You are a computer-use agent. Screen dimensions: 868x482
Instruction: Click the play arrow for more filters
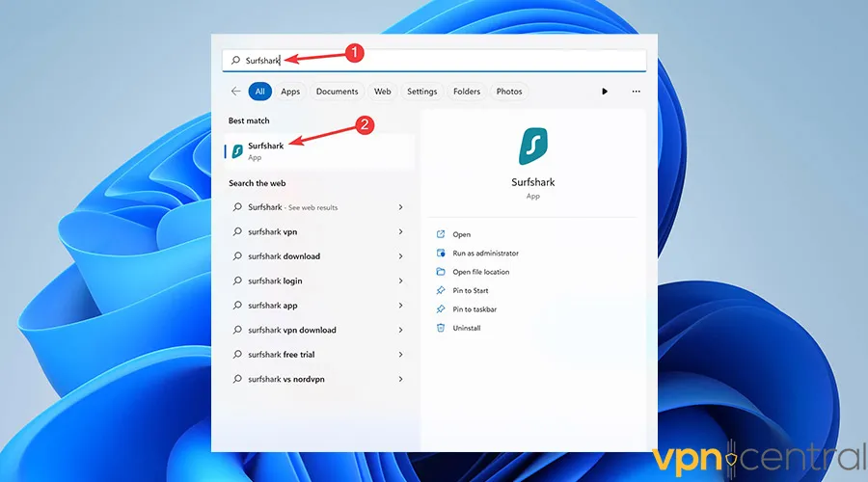[605, 92]
